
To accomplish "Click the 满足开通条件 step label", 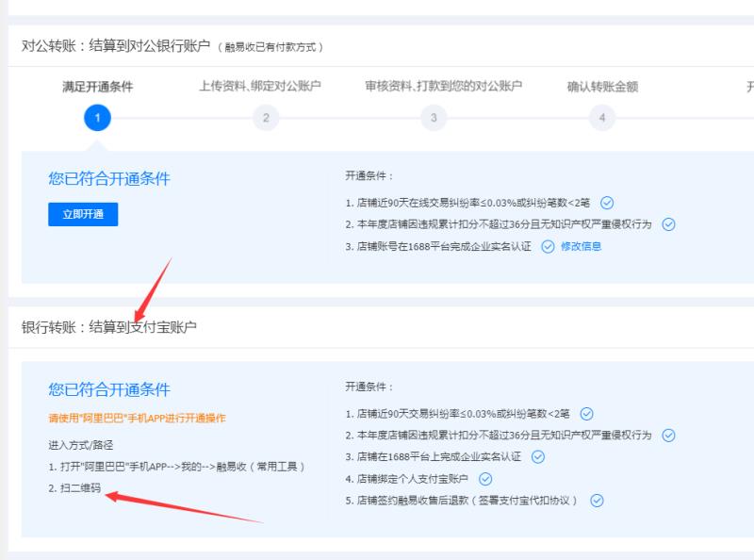I will pyautogui.click(x=97, y=88).
